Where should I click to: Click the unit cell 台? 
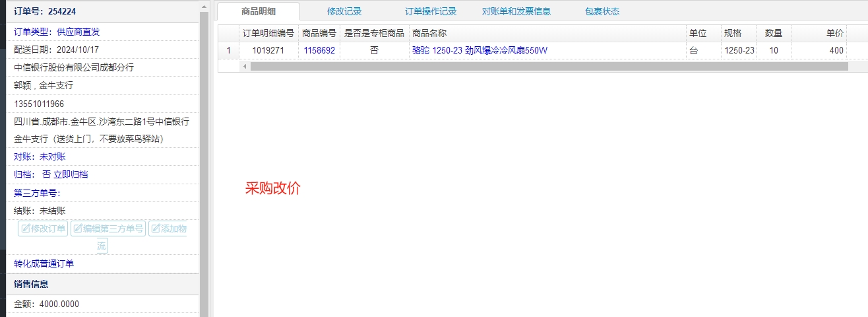point(703,50)
